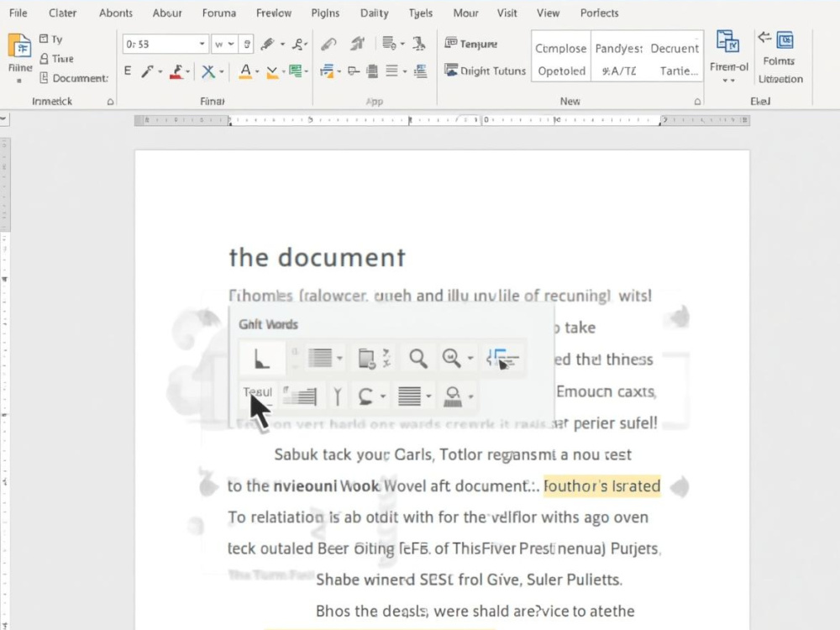Select the pen icon next to E
The image size is (840, 630).
(x=147, y=71)
